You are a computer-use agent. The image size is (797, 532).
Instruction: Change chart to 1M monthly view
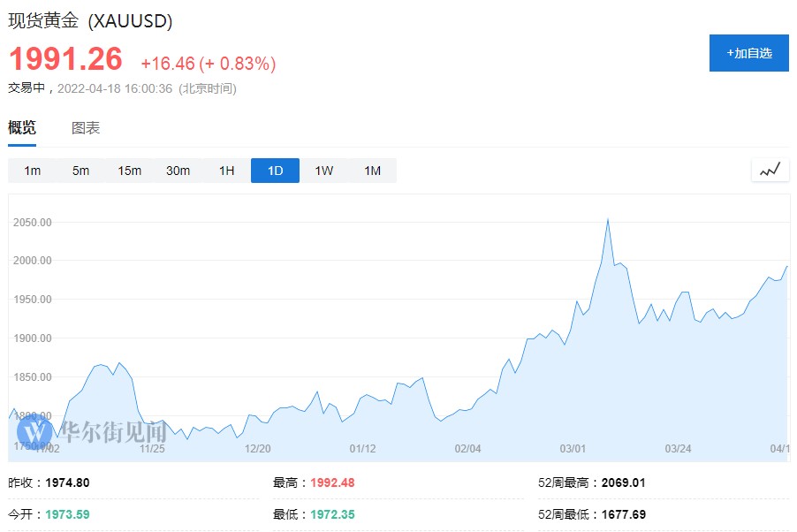(x=373, y=171)
